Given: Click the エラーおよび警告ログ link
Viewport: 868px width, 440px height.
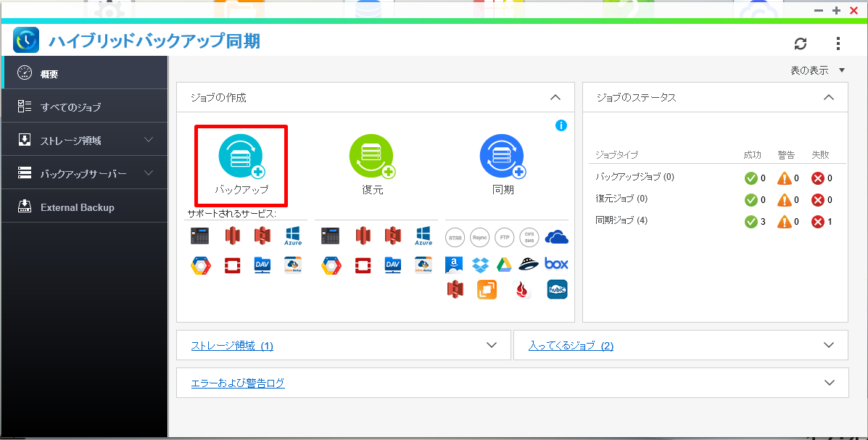Looking at the screenshot, I should [x=238, y=383].
